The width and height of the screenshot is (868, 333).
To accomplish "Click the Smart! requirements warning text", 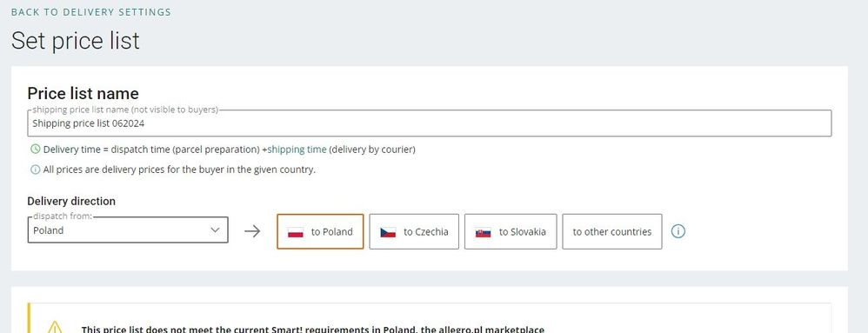I will click(313, 330).
